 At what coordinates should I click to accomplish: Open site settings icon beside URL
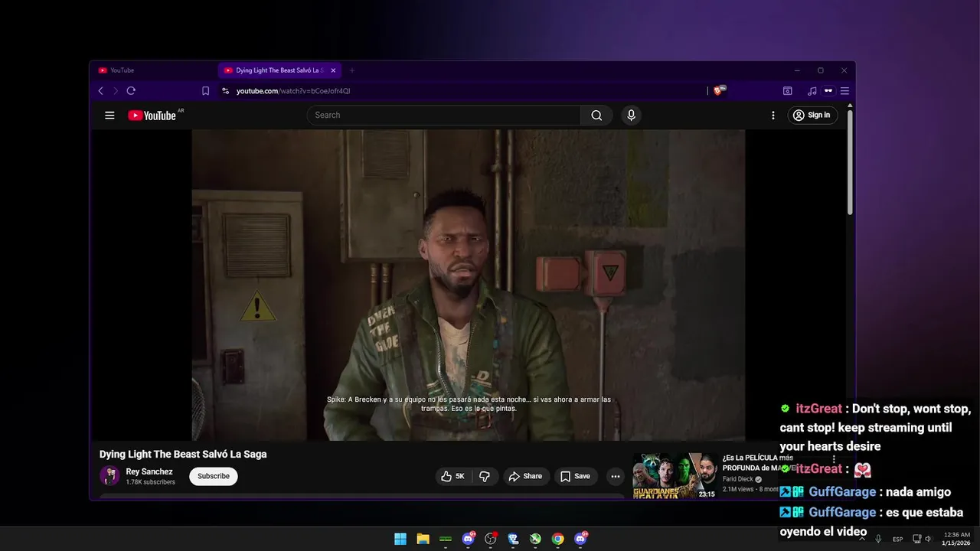[x=225, y=91]
